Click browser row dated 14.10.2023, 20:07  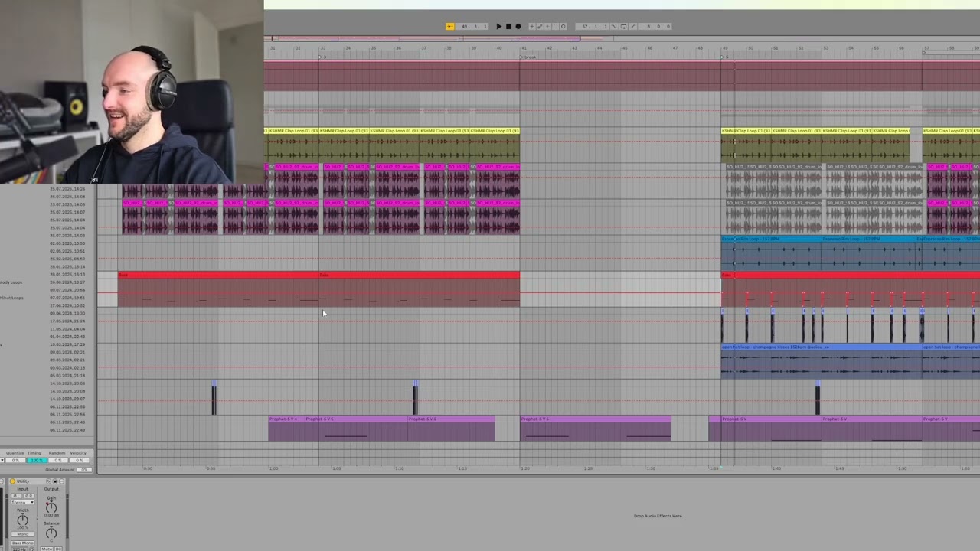[67, 399]
